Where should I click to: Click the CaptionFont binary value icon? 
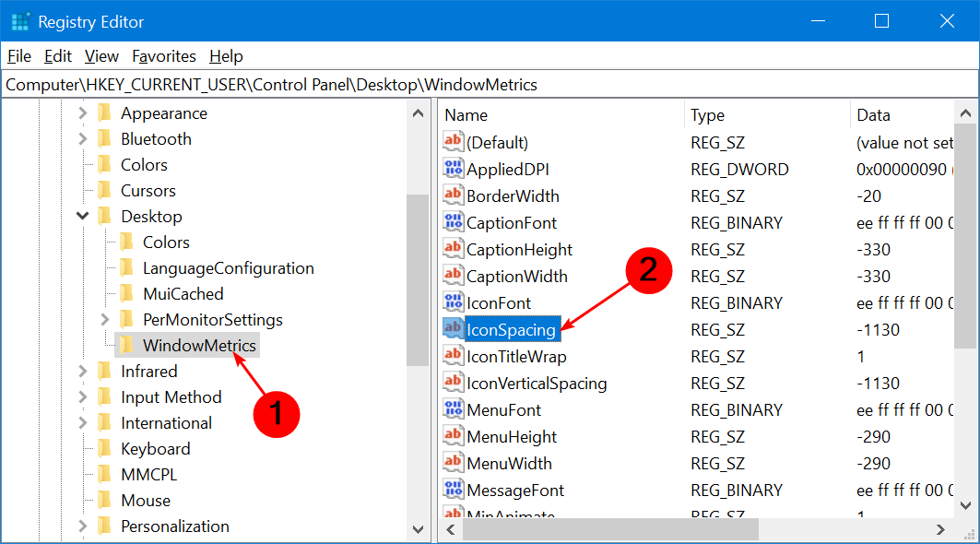[x=454, y=222]
